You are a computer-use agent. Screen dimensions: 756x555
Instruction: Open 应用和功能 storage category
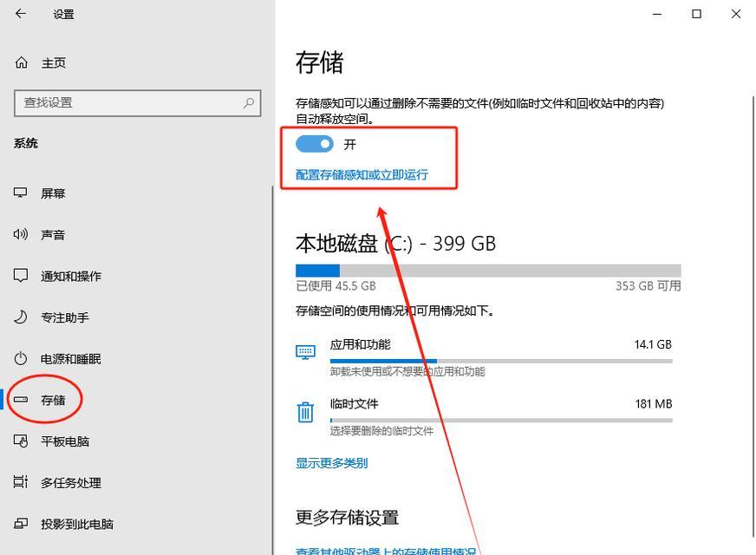(484, 357)
